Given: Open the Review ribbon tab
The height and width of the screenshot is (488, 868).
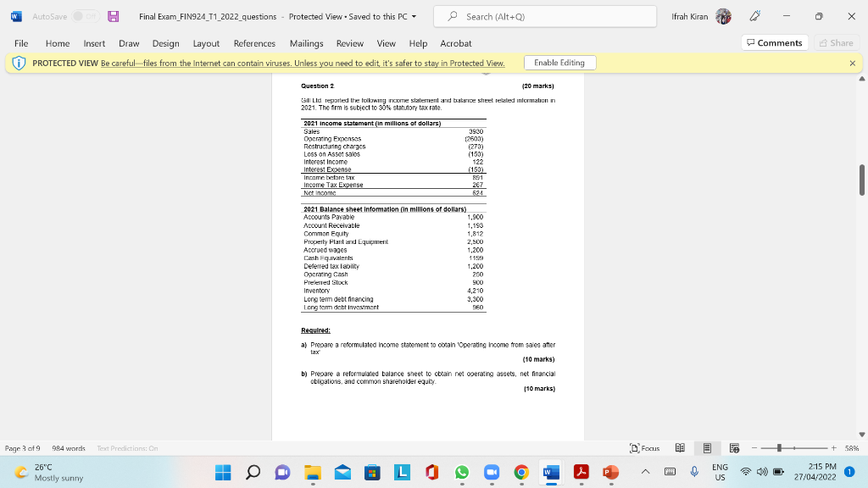Looking at the screenshot, I should tap(349, 43).
